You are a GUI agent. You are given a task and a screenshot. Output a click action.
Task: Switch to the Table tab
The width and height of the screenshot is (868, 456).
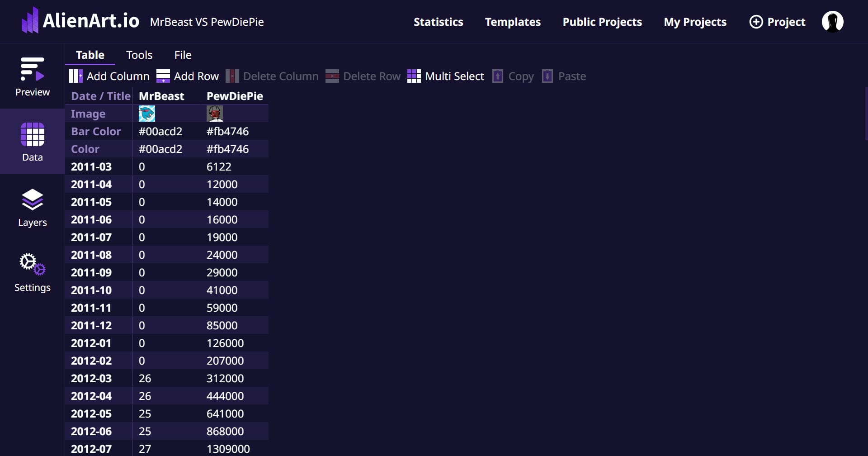(90, 55)
